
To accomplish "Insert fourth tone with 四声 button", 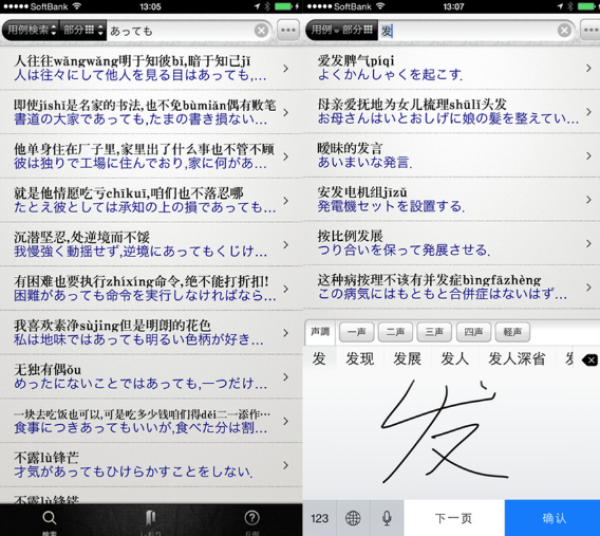I will [473, 332].
